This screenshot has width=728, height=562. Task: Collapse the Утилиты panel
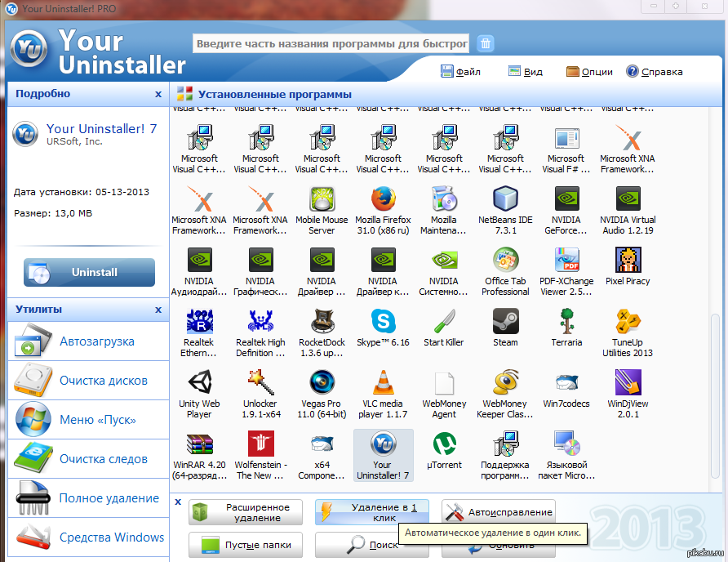(158, 310)
